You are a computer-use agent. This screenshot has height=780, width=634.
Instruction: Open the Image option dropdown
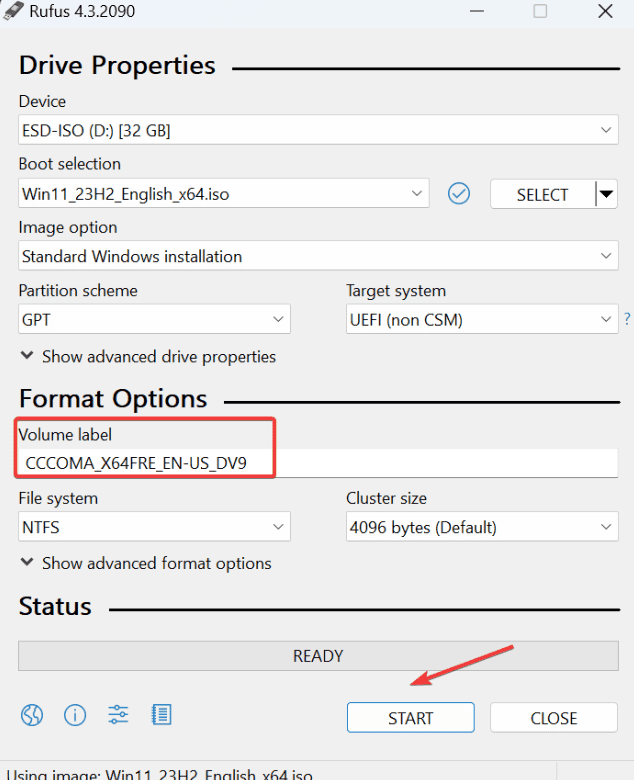click(318, 256)
